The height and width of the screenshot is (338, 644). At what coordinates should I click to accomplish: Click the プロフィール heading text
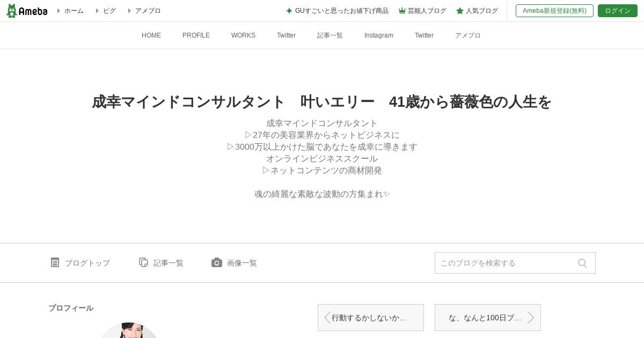[71, 308]
